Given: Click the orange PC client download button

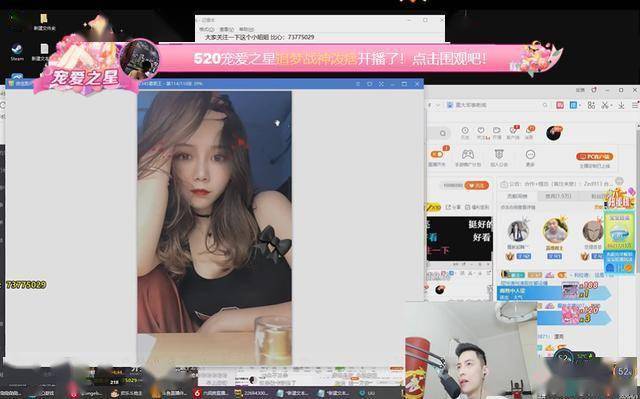Looking at the screenshot, I should [594, 156].
